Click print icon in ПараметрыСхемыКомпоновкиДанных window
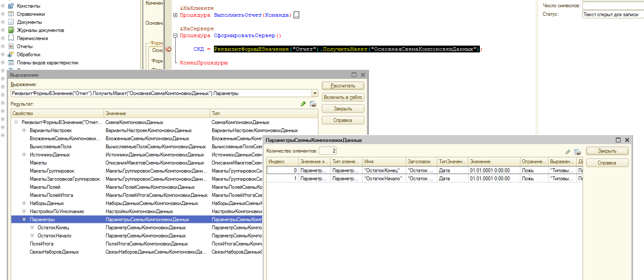 (578, 152)
